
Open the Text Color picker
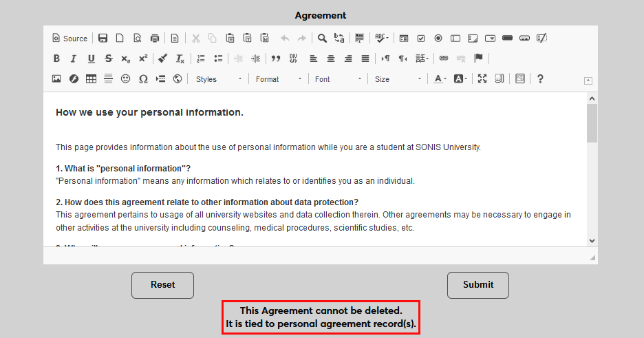440,78
